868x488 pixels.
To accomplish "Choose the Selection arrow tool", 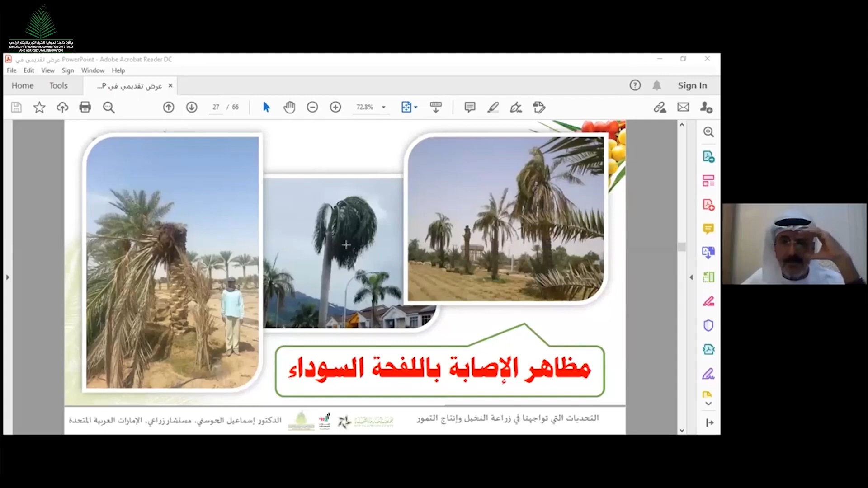I will click(x=266, y=107).
